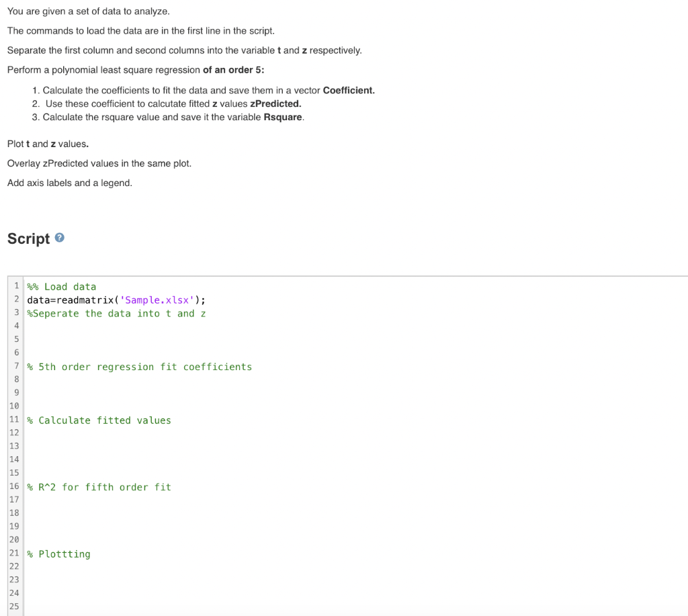Viewport: 688px width, 616px height.
Task: Click the bold 'Rsquare' variable name in step 3
Action: click(283, 117)
